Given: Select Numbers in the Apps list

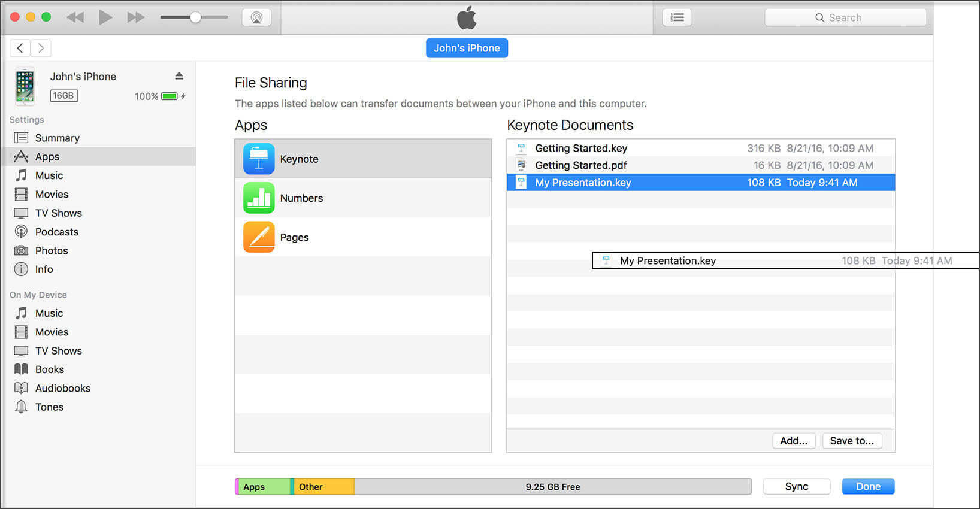Looking at the screenshot, I should tap(363, 198).
